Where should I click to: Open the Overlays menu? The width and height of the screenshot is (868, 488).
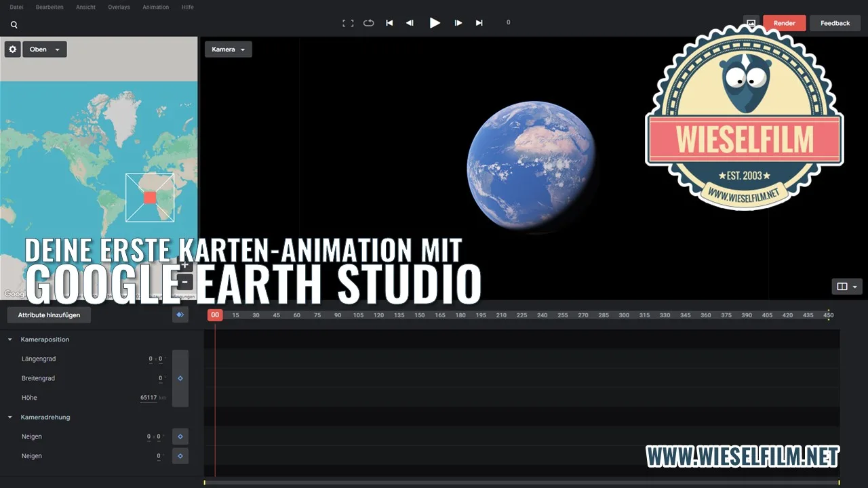tap(119, 7)
